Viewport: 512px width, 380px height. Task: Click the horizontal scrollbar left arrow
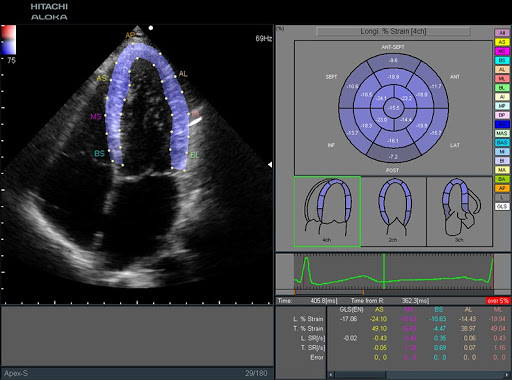[x=331, y=375]
